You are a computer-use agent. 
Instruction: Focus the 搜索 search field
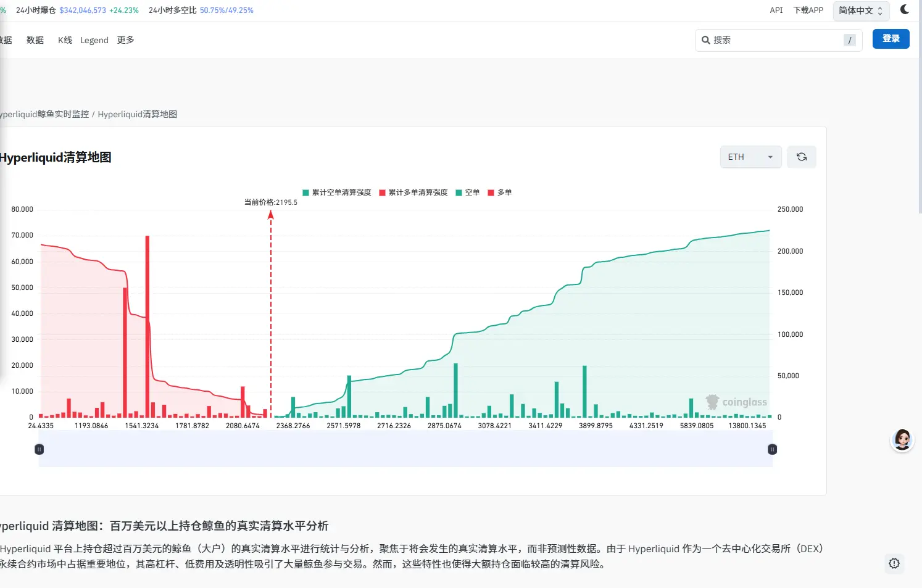[778, 40]
